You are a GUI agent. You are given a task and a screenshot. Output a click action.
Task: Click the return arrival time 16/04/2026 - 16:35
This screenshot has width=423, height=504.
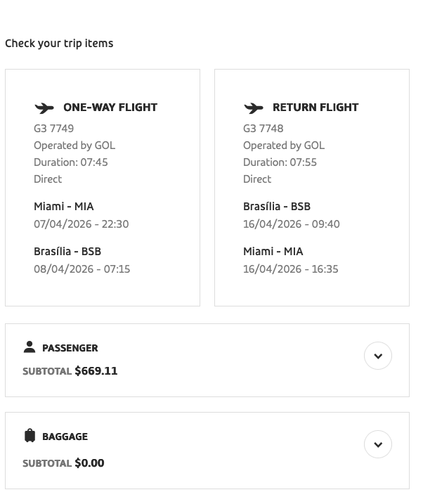[290, 269]
